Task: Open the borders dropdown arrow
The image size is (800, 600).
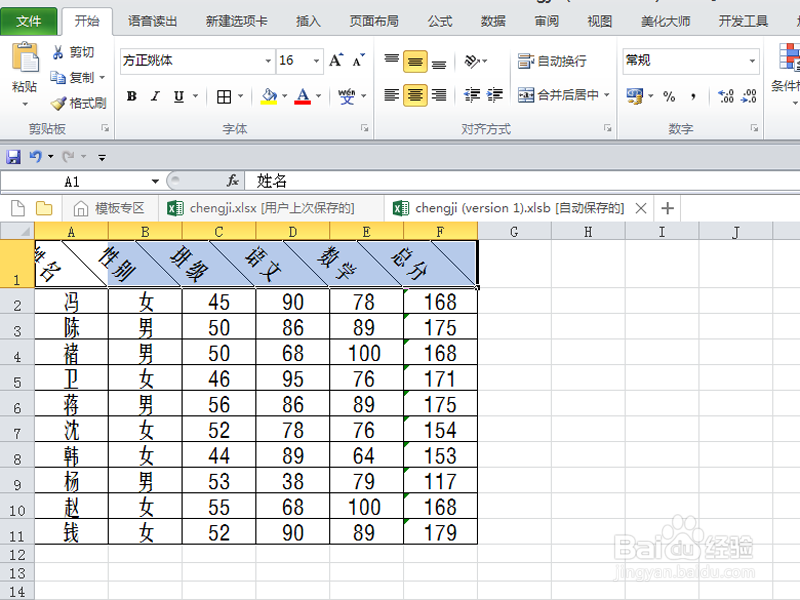Action: [240, 96]
